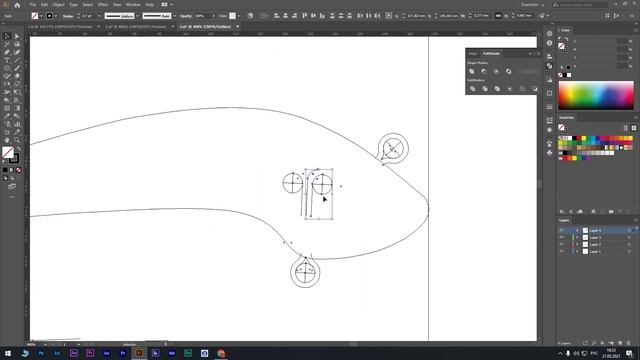Screen dimensions: 640x360
Task: Toggle visibility of Layer 1
Action: [x=562, y=251]
